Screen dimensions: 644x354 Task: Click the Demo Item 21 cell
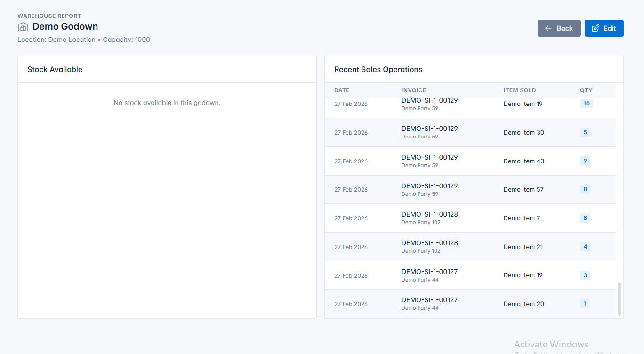click(523, 247)
